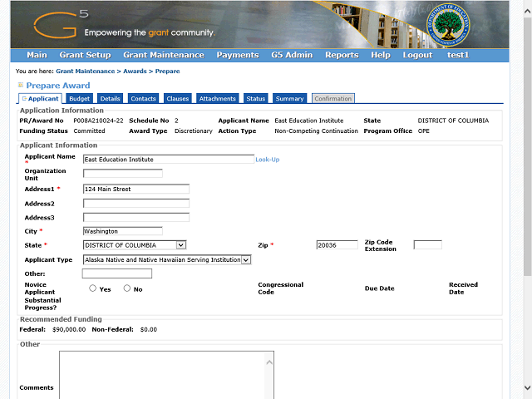This screenshot has width=532, height=399.
Task: Click the City field containing Washington
Action: tap(123, 231)
